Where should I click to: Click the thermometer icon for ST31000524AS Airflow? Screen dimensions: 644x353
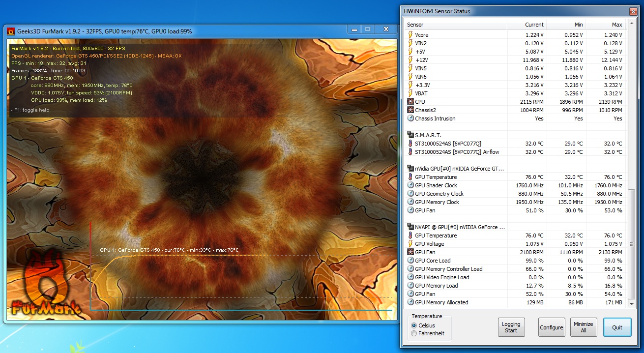click(x=410, y=152)
